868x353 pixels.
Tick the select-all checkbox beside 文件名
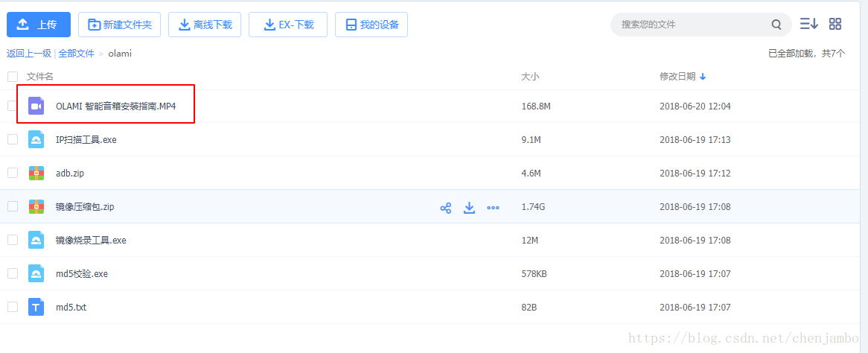(x=13, y=77)
